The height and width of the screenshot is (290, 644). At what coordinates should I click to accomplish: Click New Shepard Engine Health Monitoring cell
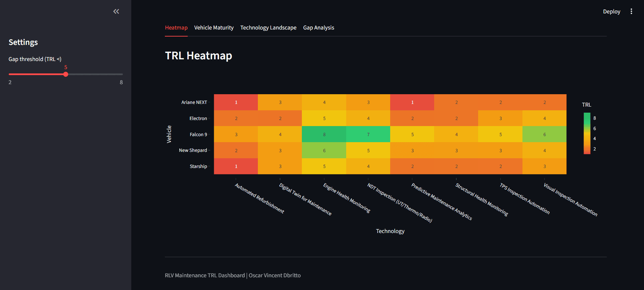324,150
